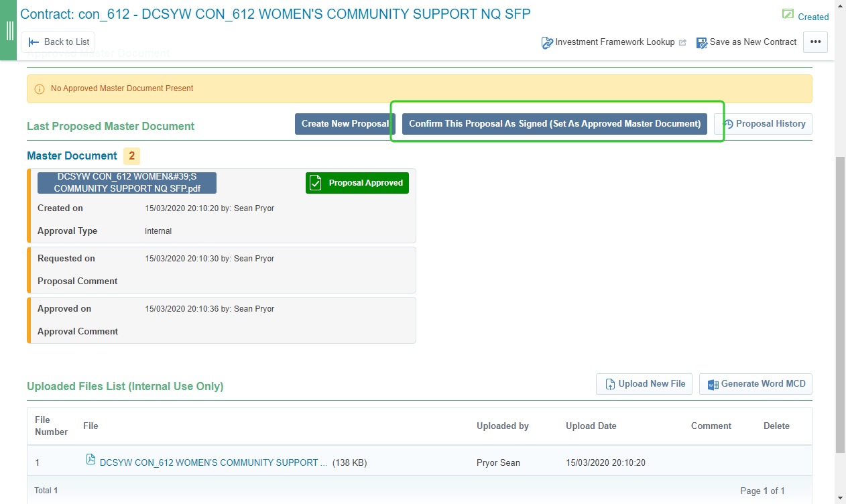Click the Proposal Approved status badge
The width and height of the screenshot is (846, 504).
click(x=357, y=183)
